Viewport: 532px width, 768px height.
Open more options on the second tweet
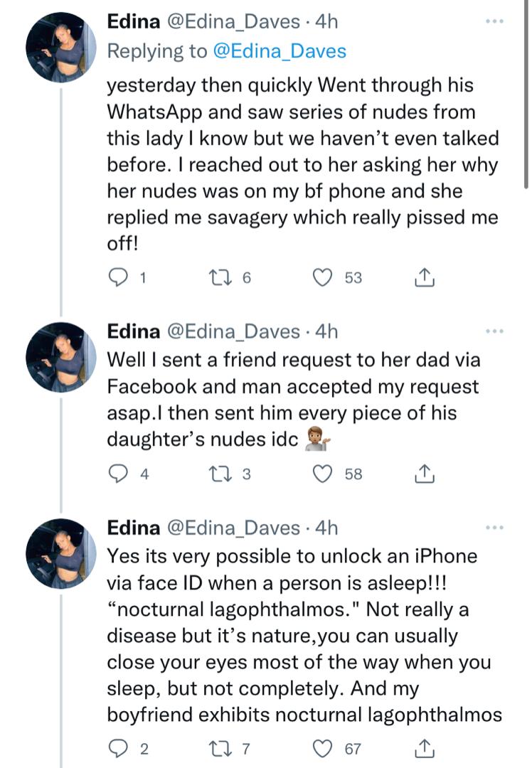494,331
